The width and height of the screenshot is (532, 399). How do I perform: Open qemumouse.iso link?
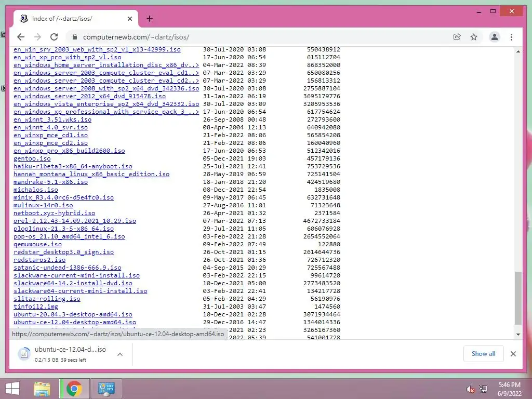(37, 245)
